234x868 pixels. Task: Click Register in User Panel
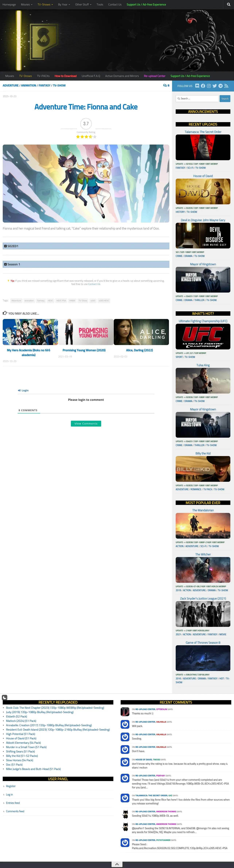tap(11, 786)
